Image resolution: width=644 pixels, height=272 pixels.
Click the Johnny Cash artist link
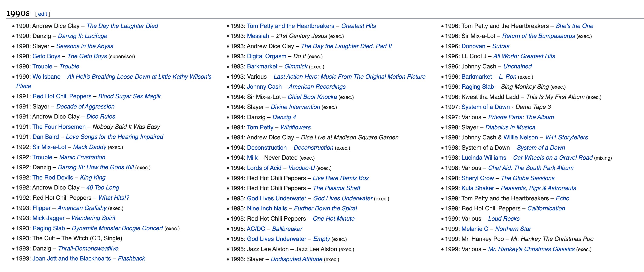coord(264,87)
